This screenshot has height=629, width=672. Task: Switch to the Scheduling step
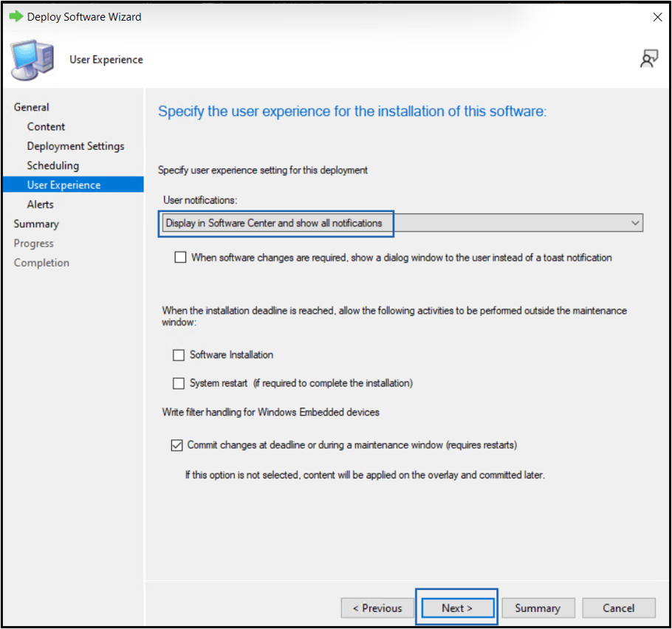click(x=52, y=165)
